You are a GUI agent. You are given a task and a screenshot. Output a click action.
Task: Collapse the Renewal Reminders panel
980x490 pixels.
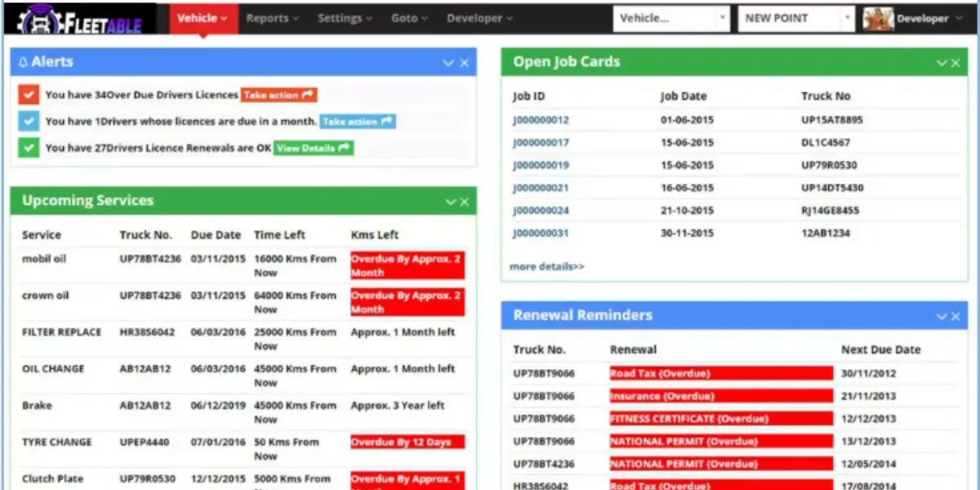coord(941,316)
